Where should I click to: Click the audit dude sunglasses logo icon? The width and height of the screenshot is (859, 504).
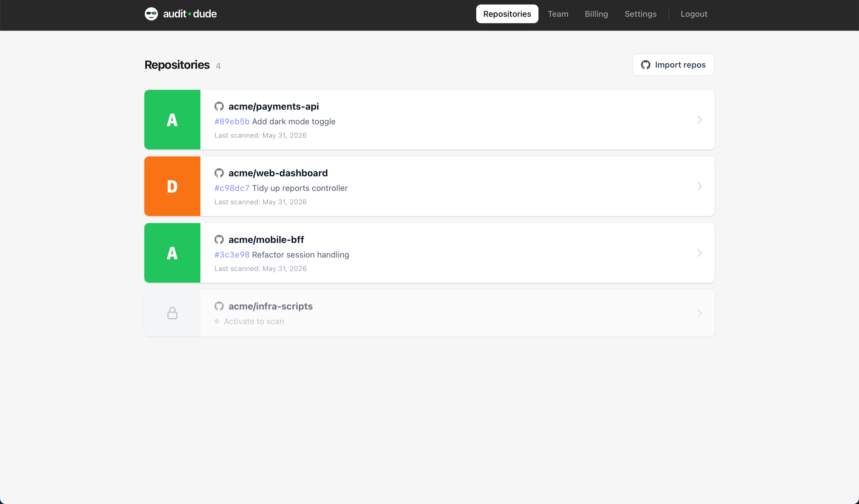(x=151, y=14)
